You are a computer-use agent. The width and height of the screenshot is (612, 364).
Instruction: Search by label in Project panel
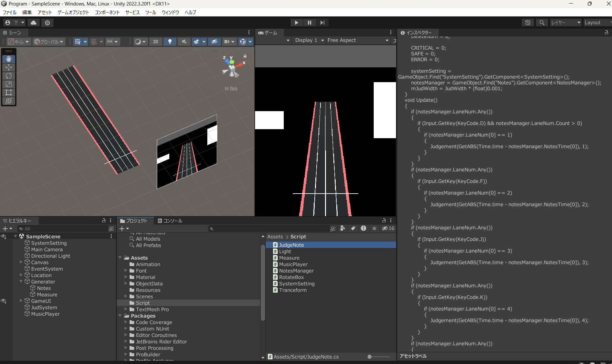click(353, 228)
